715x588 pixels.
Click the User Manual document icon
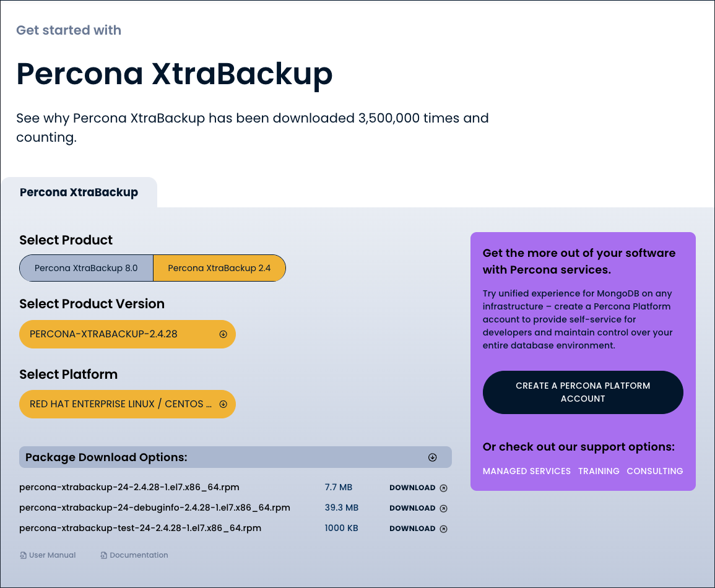[23, 555]
